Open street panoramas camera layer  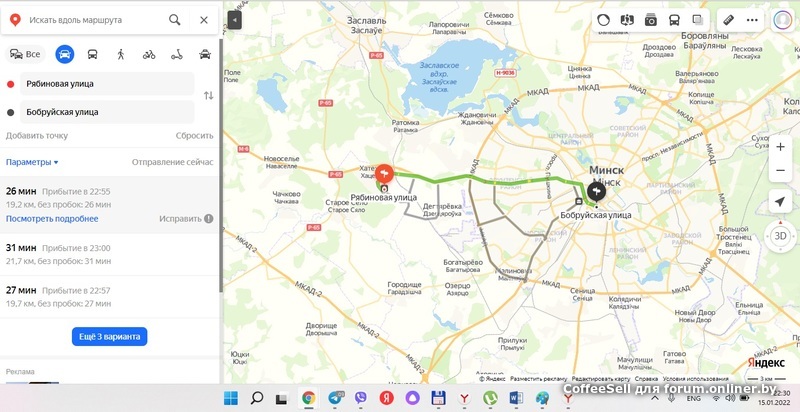tap(651, 19)
